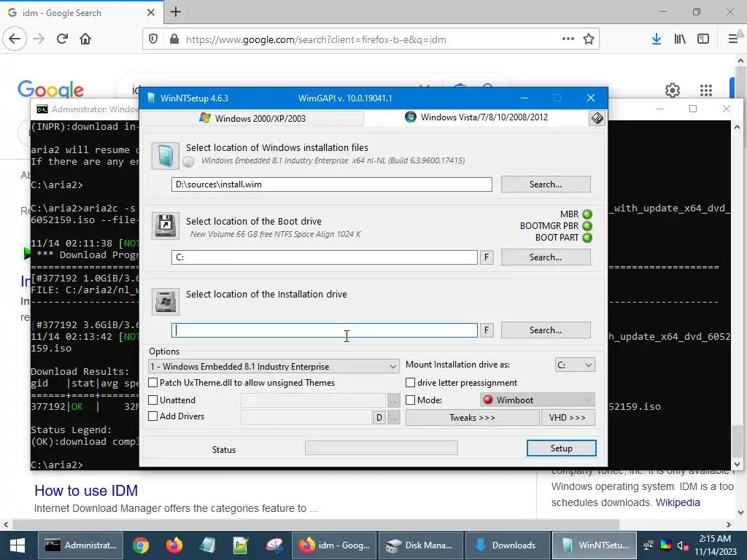Click the Installation drive Windows disk icon
Viewport: 747px width, 560px height.
point(166,301)
